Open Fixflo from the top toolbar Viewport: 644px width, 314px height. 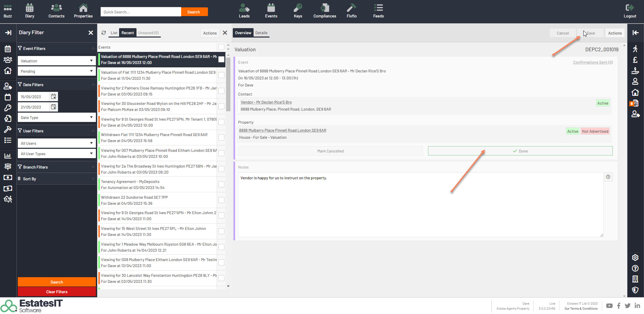click(352, 11)
